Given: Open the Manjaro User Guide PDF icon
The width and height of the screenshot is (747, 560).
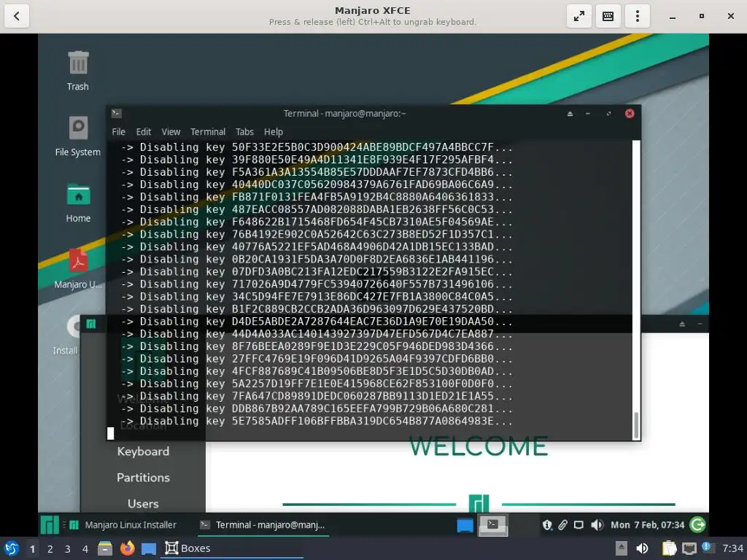Looking at the screenshot, I should 78,269.
